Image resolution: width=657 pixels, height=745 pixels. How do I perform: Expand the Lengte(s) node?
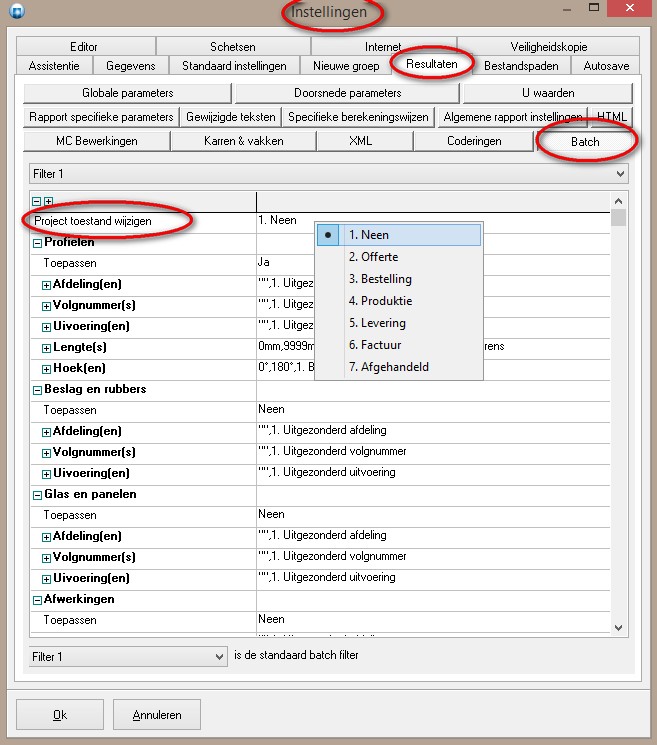(x=46, y=348)
